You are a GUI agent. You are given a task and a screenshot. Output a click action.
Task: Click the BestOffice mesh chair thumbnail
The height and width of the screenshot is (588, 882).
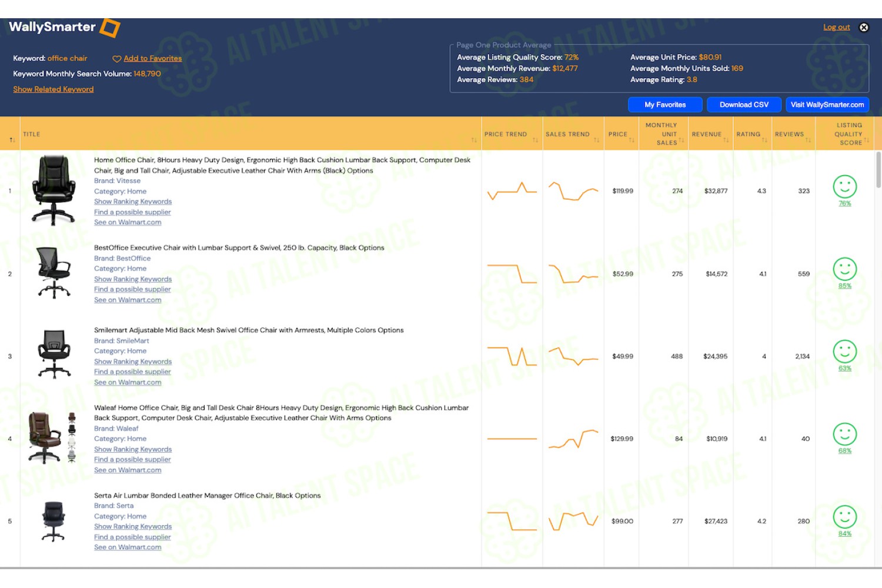tap(54, 273)
